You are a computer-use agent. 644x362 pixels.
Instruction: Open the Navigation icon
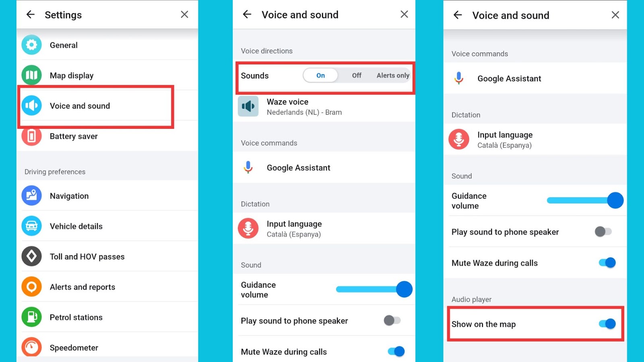point(31,196)
